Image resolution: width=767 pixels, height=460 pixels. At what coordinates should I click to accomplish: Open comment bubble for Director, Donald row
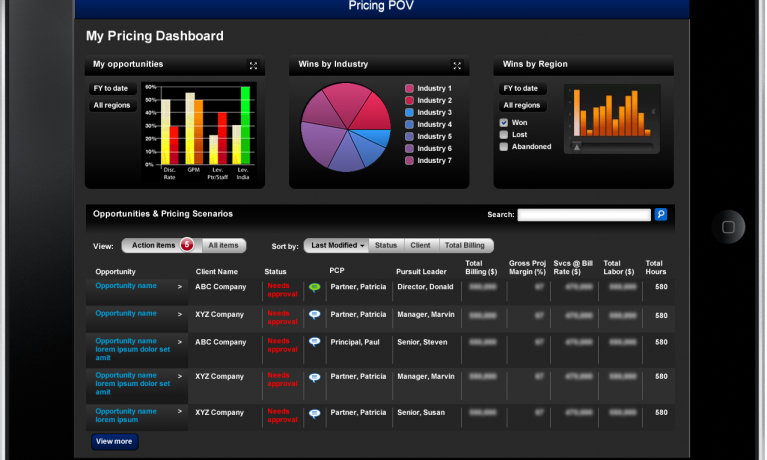coord(315,287)
